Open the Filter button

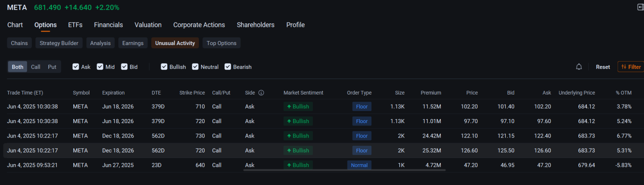point(631,67)
